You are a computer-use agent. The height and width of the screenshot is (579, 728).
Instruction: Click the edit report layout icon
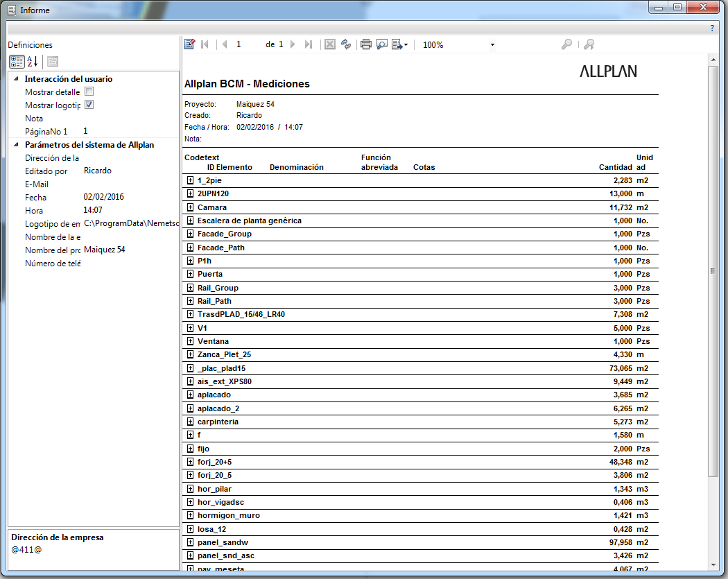[x=189, y=44]
